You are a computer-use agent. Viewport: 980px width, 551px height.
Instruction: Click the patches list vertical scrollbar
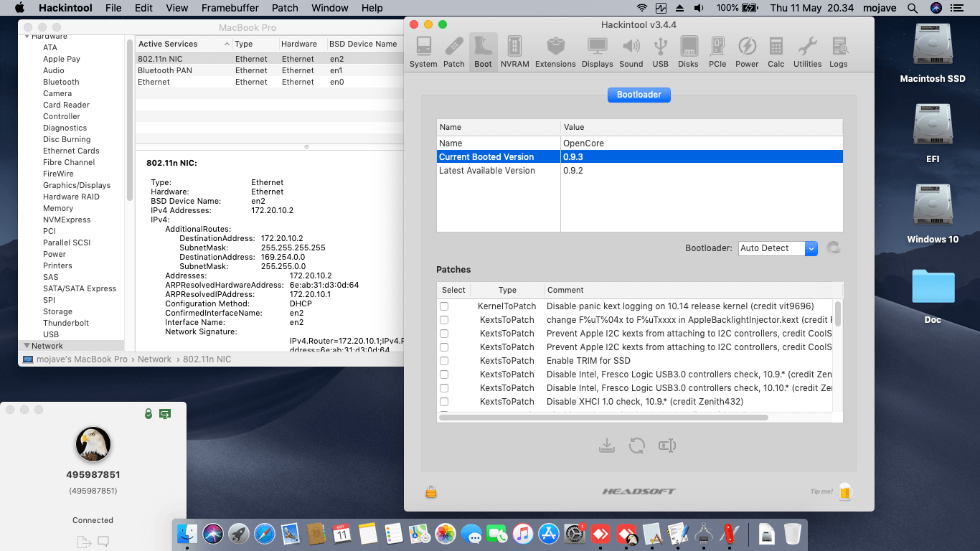[x=838, y=313]
